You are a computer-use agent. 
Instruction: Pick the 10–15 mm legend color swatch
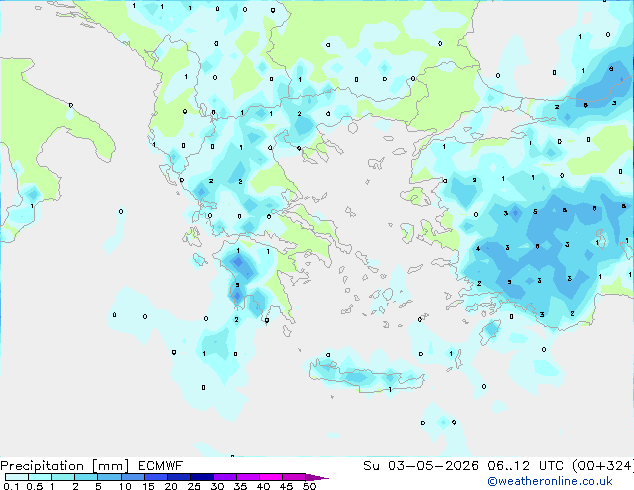[132, 477]
